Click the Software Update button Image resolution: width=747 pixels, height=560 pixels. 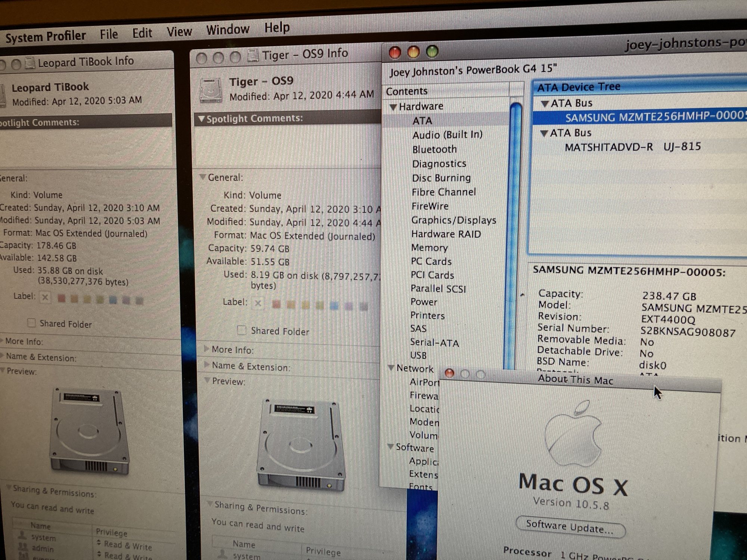tap(570, 527)
